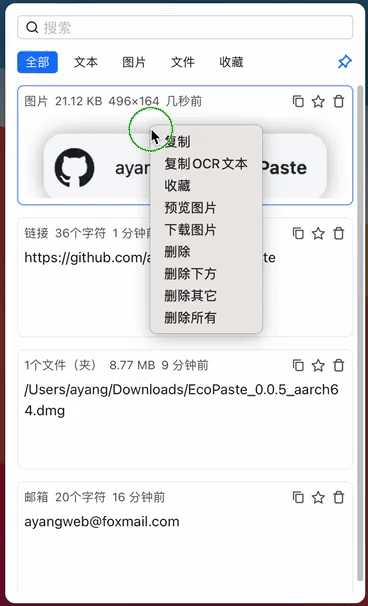Select 删除其它 from the menu
Screen dimensions: 368x606
point(206,296)
